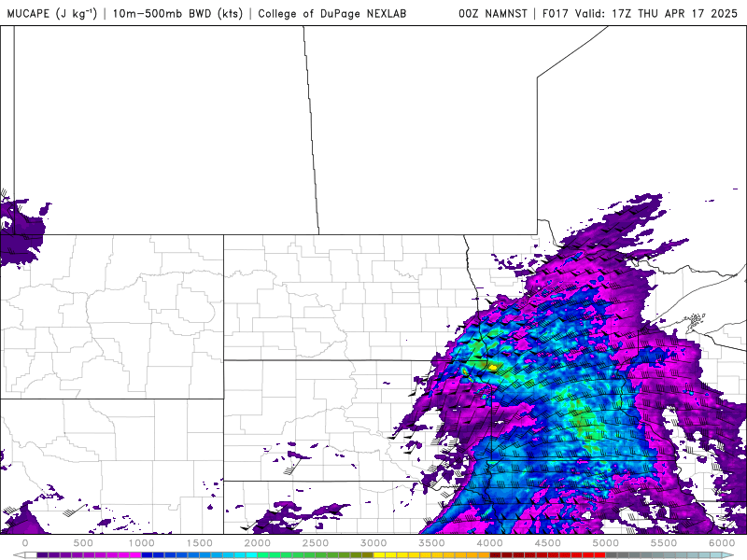Click the 3000 tick label on the color scale
This screenshot has height=560, width=747.
(x=373, y=543)
